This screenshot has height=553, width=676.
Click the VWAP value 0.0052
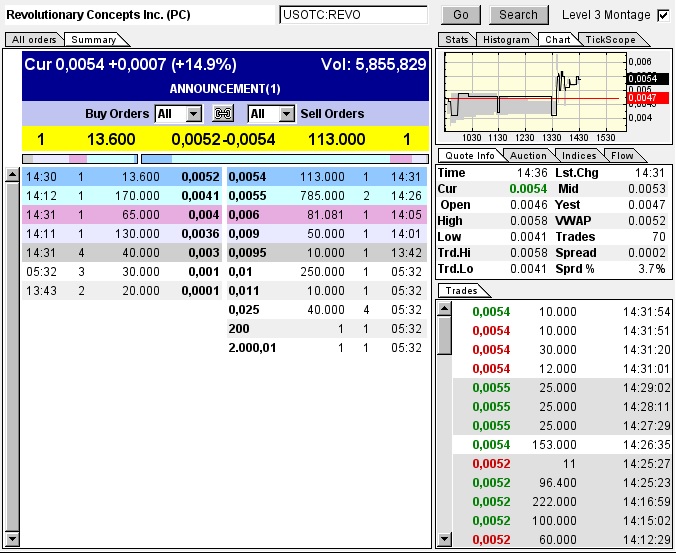tap(647, 221)
